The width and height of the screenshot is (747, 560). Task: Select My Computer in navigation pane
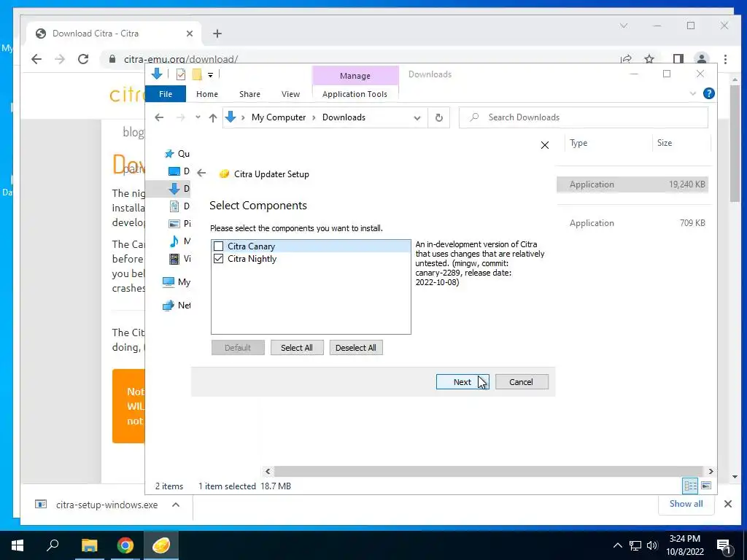coord(177,282)
